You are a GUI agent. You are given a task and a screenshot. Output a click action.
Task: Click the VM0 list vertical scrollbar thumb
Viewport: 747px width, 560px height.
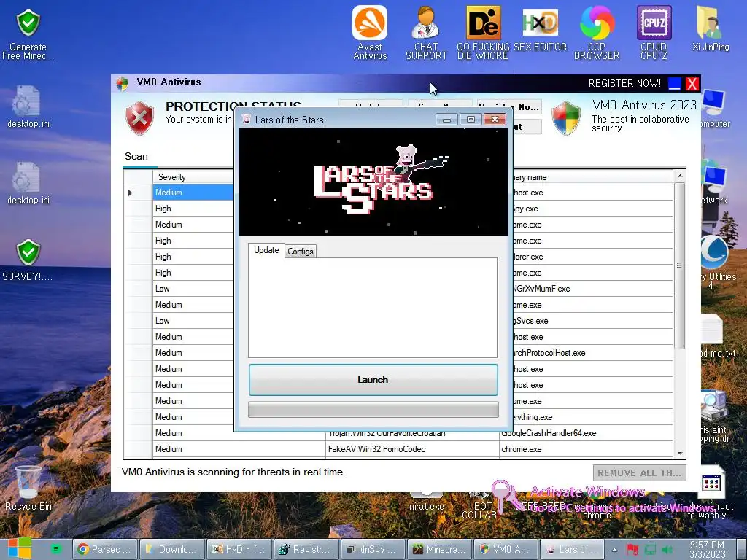679,265
